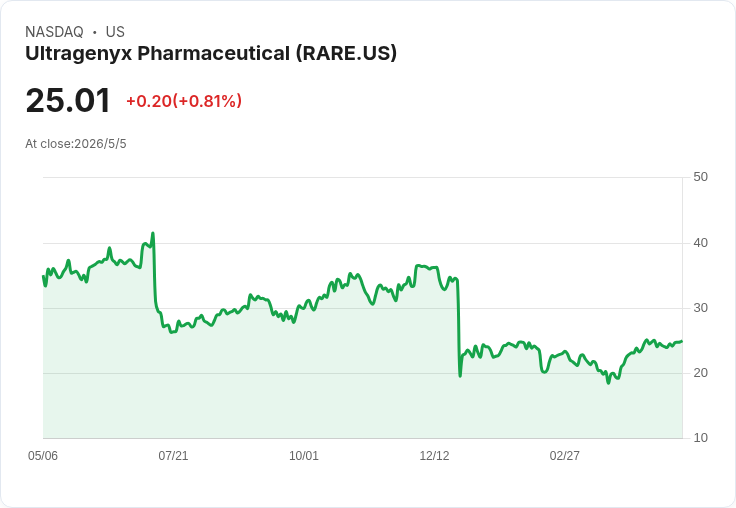
Task: Click the +0.20(+0.81%) price change text
Action: [184, 101]
